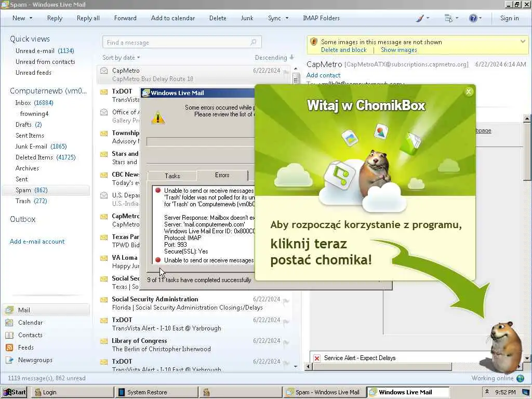Open Mail view icon in the sidebar

point(9,310)
